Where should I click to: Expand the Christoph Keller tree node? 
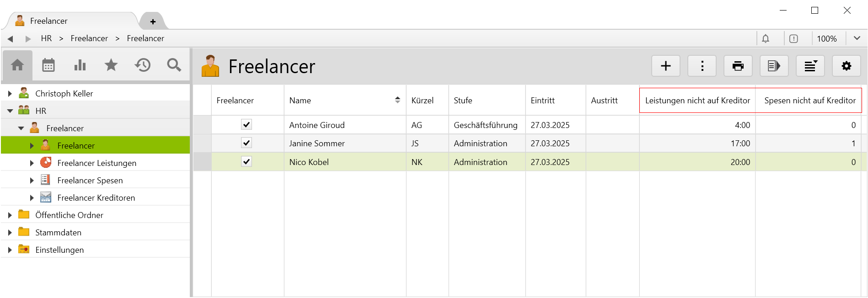coord(10,94)
